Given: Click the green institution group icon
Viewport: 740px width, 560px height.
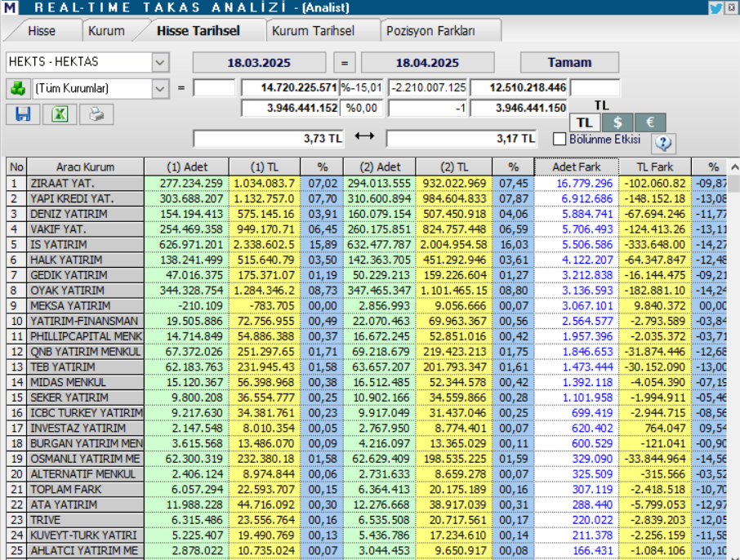Looking at the screenshot, I should pyautogui.click(x=18, y=88).
